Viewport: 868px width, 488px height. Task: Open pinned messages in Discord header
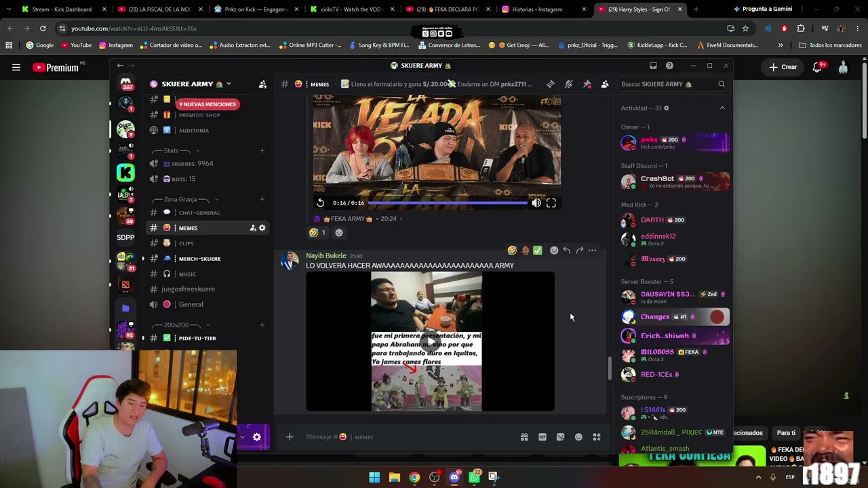pyautogui.click(x=587, y=84)
